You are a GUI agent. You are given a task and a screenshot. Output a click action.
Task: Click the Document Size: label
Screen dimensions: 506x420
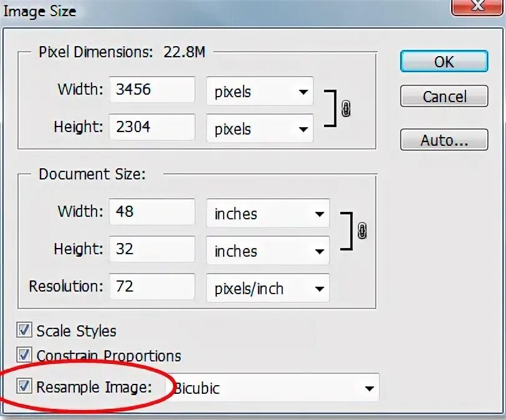(x=92, y=174)
